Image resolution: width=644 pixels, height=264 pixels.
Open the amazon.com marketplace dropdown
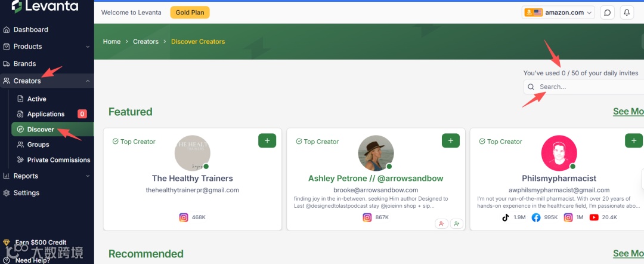[x=559, y=13]
